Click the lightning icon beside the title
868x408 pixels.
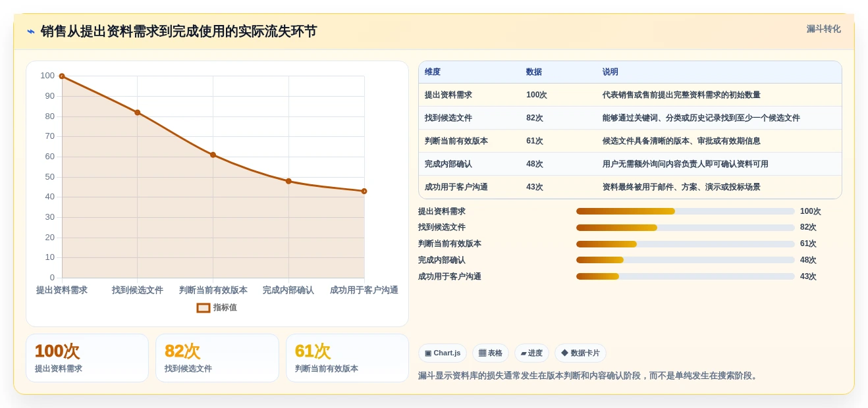[31, 32]
